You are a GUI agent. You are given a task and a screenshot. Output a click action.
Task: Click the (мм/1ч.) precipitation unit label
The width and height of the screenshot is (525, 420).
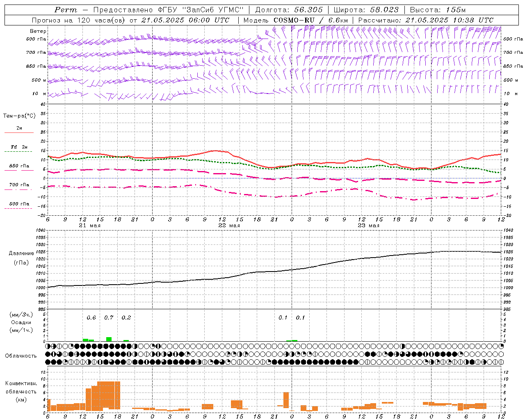click(21, 330)
